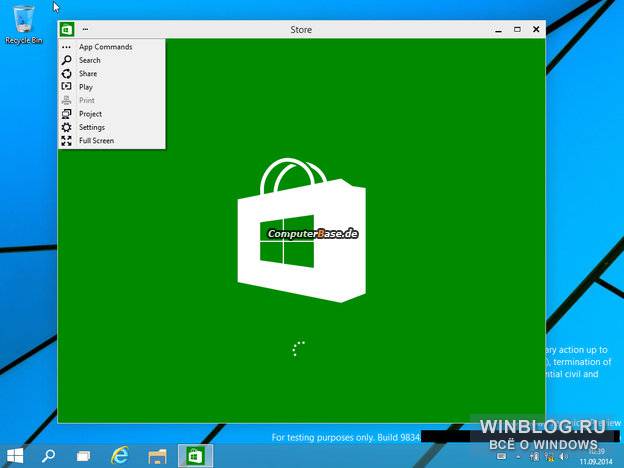Select the Play menu entry
This screenshot has width=624, height=468.
tap(112, 87)
